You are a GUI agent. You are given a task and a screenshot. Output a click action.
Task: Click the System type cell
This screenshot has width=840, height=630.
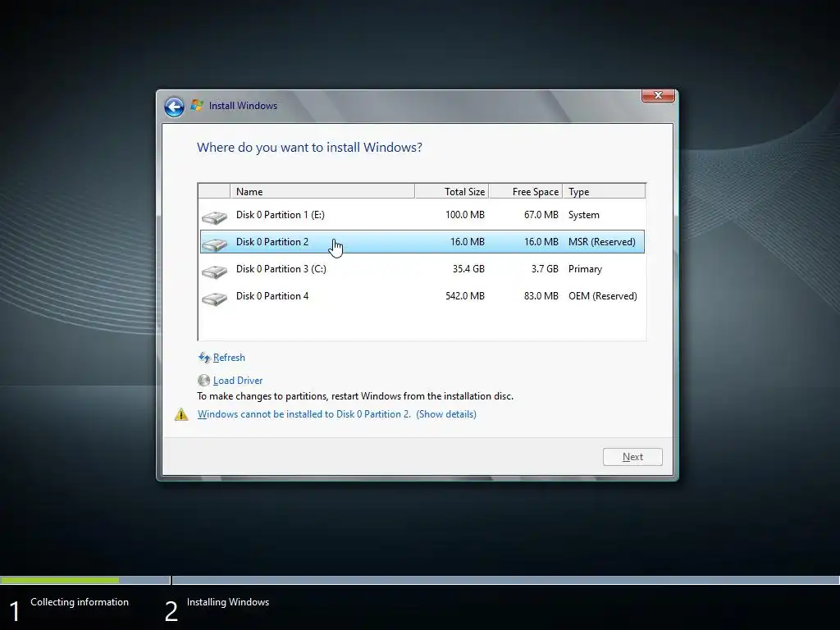[x=584, y=215]
